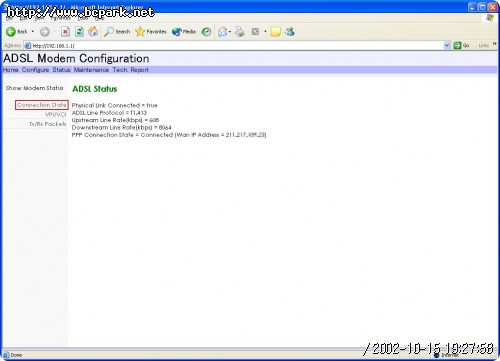Screen dimensions: 500x361
Task: Click the Show Modem Status sidebar heading
Action: (34, 88)
